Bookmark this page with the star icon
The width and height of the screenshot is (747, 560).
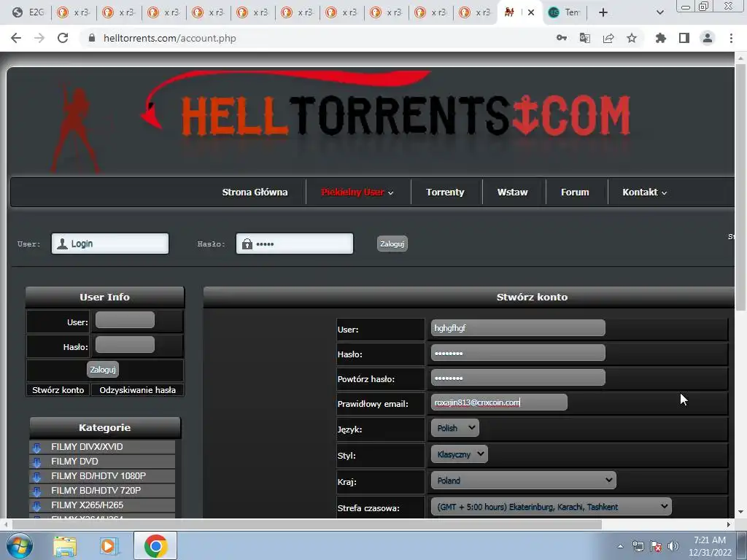click(x=632, y=38)
